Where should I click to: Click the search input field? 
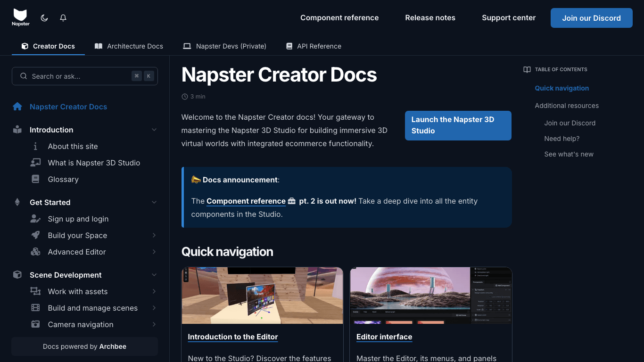(x=80, y=76)
